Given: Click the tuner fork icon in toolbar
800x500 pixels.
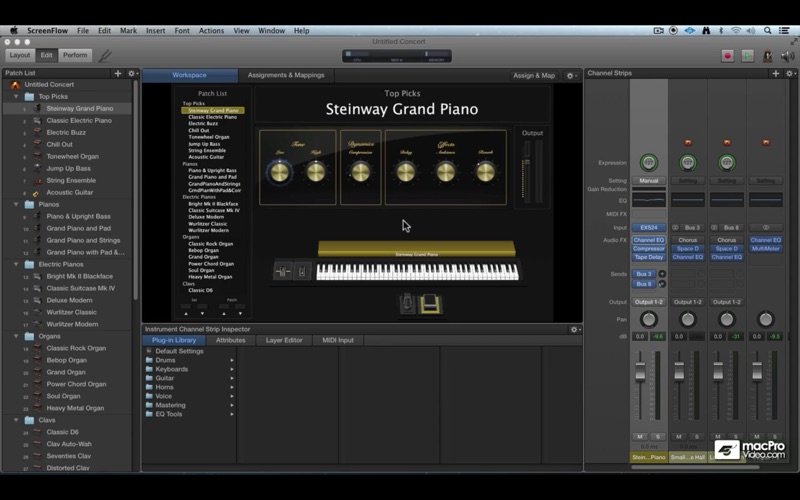Looking at the screenshot, I should coord(105,55).
